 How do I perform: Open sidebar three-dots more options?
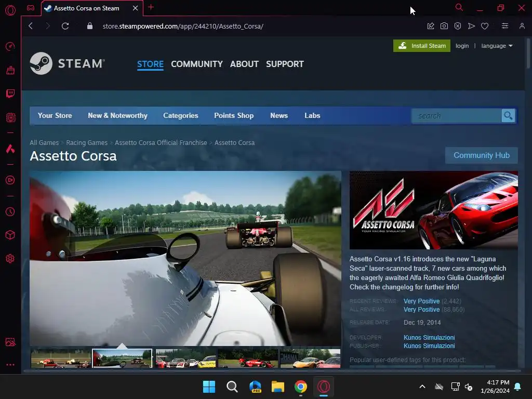click(x=10, y=365)
